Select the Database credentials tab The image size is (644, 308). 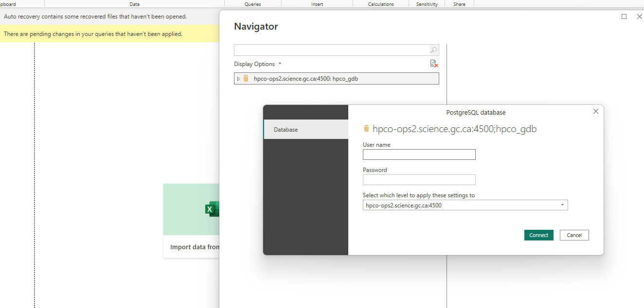306,130
